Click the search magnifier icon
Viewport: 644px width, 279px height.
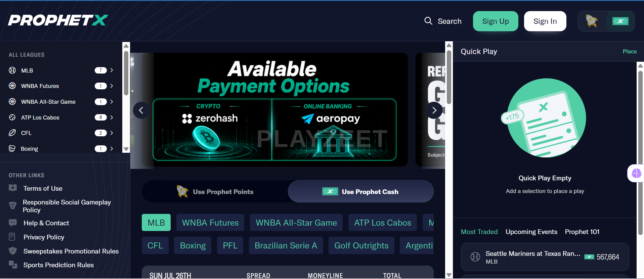(x=428, y=21)
